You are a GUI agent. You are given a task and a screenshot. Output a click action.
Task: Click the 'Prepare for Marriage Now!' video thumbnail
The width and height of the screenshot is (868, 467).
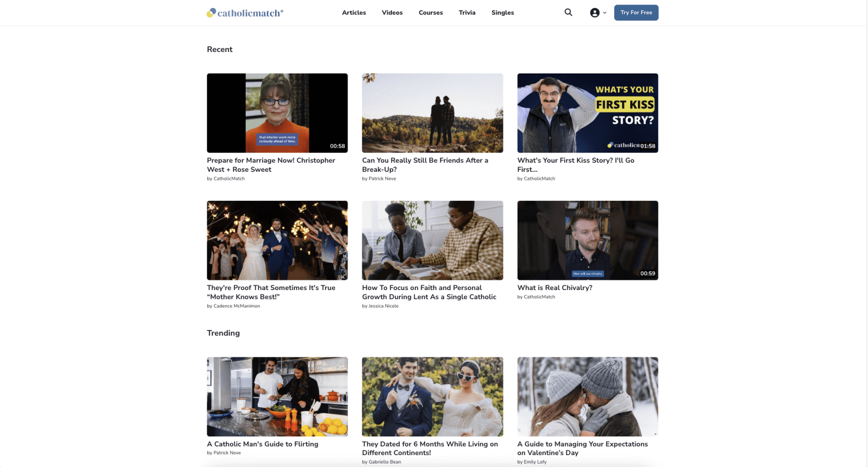277,113
